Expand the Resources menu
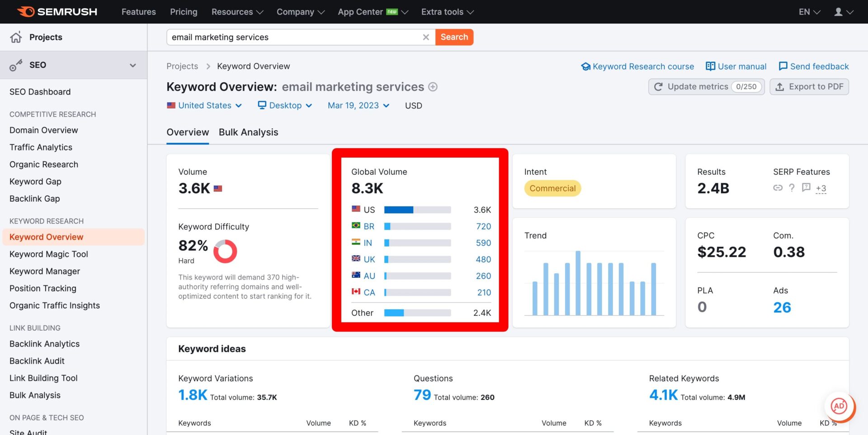The height and width of the screenshot is (435, 868). (237, 12)
